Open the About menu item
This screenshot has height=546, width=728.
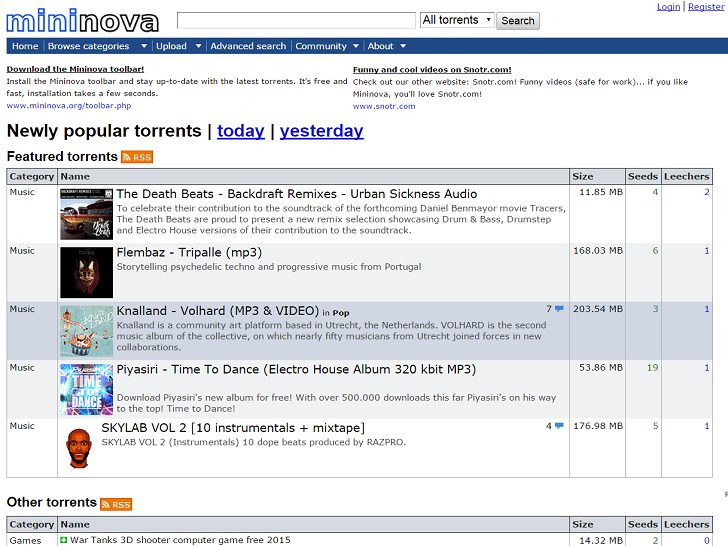(x=380, y=46)
